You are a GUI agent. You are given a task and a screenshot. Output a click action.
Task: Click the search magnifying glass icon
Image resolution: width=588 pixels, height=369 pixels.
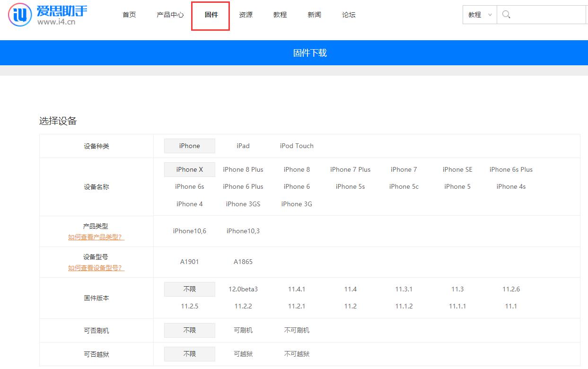tap(506, 15)
